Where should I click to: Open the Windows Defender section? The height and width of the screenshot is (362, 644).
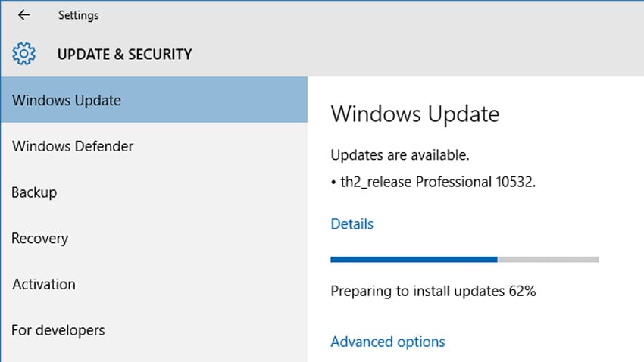[x=73, y=146]
